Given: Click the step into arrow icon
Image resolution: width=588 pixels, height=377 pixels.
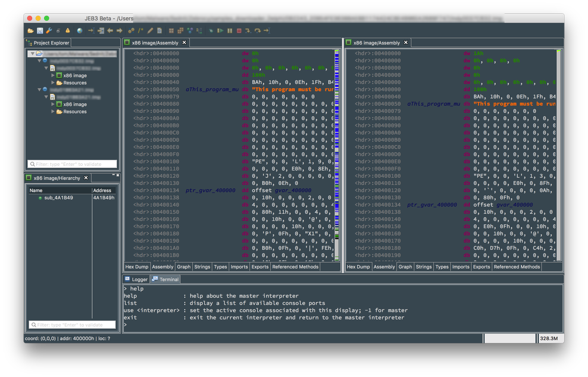Looking at the screenshot, I should 248,30.
